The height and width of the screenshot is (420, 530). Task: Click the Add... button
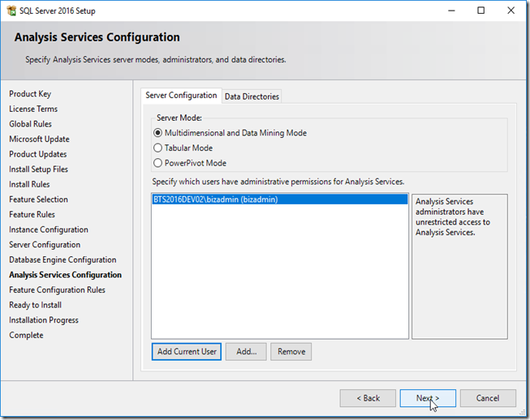coord(246,351)
